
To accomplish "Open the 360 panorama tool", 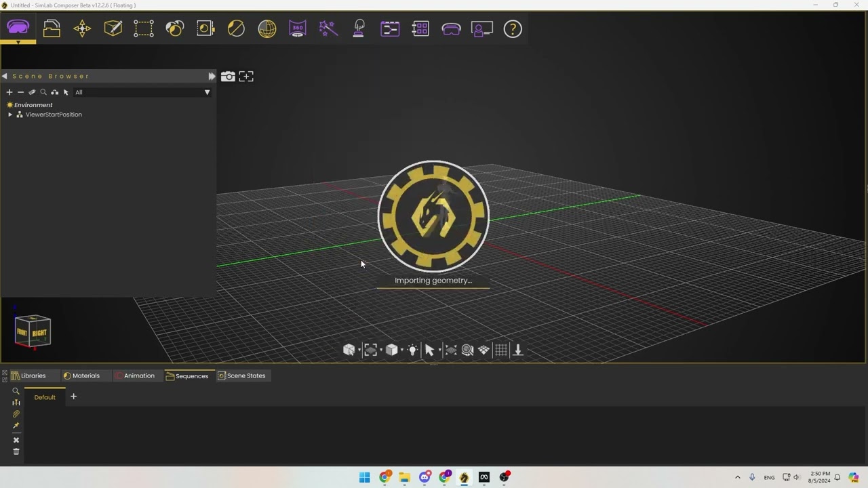I will click(298, 28).
